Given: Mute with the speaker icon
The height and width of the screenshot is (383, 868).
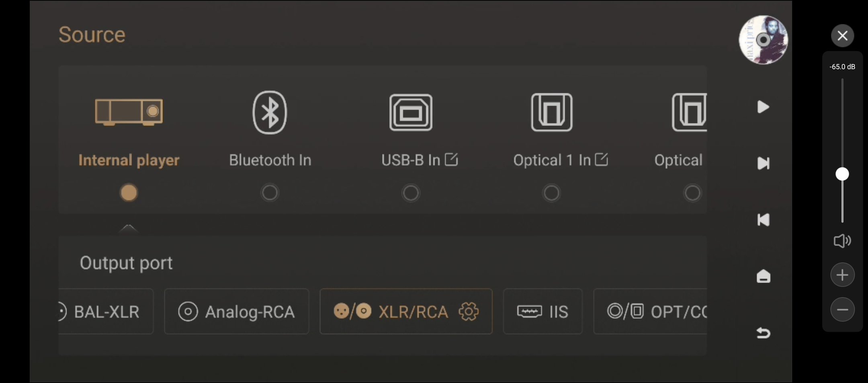Looking at the screenshot, I should [x=842, y=241].
